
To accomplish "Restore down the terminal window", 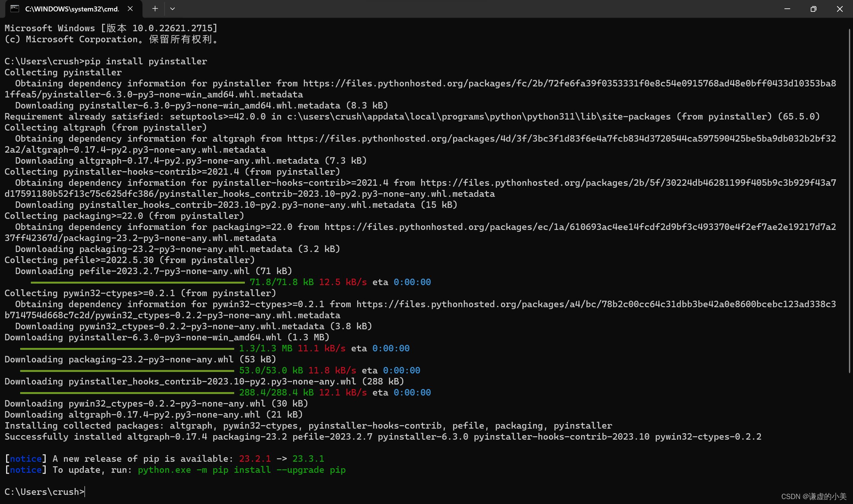I will tap(813, 9).
